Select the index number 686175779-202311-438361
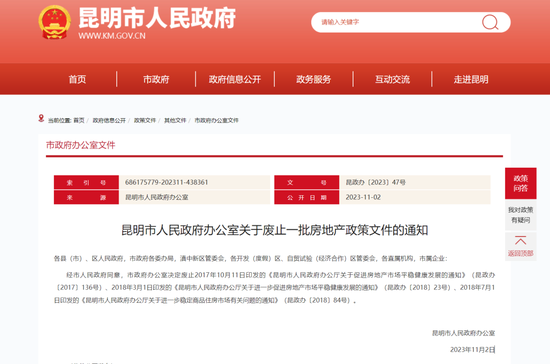 pos(167,182)
